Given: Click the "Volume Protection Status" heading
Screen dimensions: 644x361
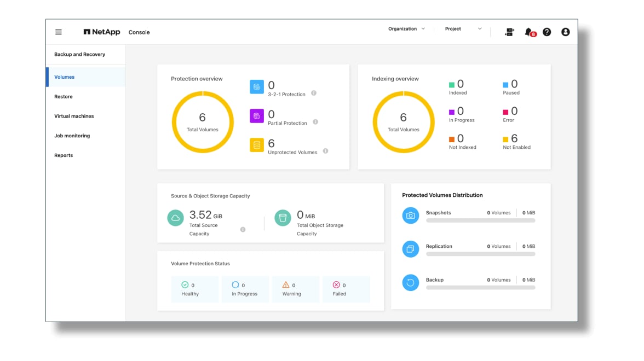Looking at the screenshot, I should [200, 264].
